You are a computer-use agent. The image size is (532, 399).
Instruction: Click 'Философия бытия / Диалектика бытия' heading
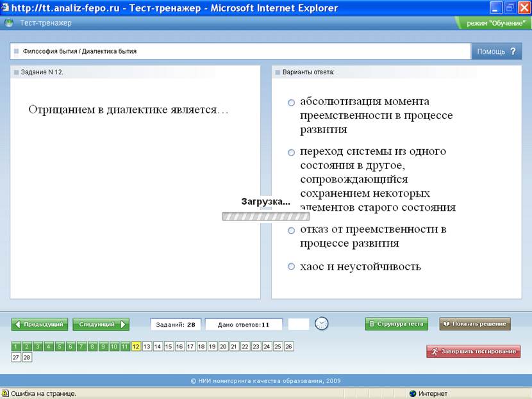pyautogui.click(x=79, y=51)
